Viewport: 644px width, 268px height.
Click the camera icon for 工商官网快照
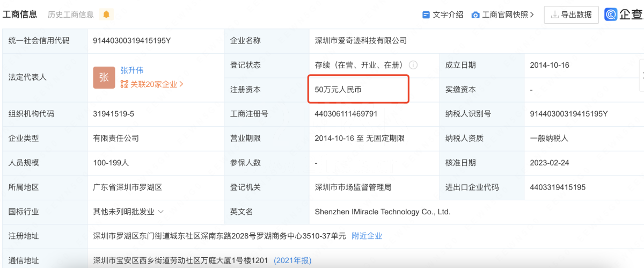pos(475,15)
